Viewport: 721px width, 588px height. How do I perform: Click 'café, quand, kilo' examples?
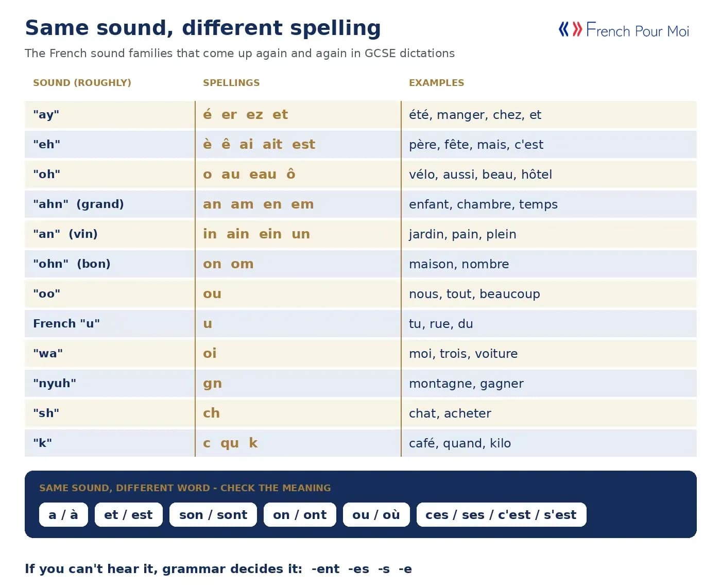[460, 443]
